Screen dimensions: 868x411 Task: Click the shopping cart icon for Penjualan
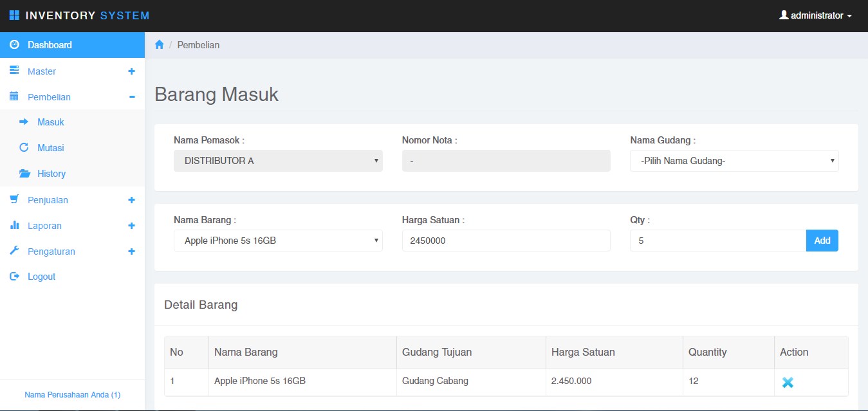click(x=14, y=199)
